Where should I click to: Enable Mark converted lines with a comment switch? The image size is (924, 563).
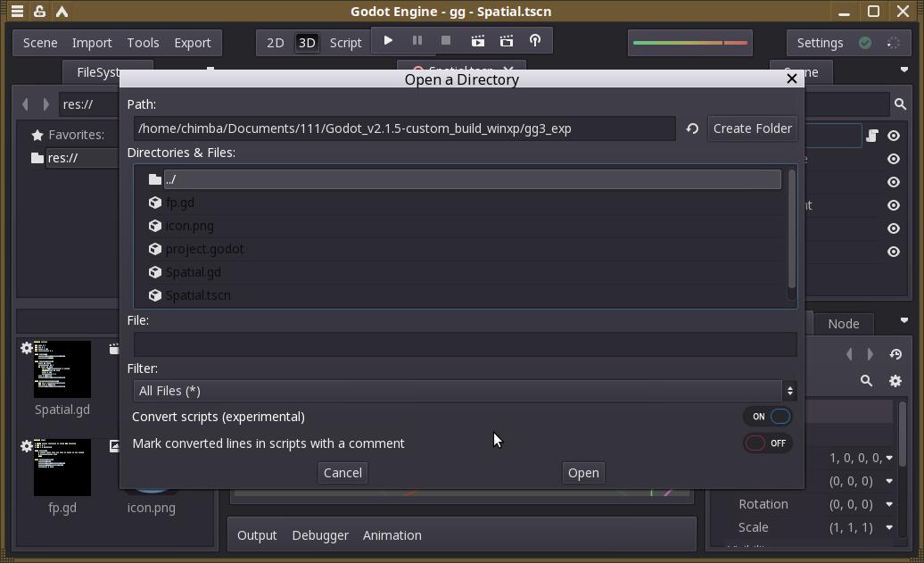(x=768, y=443)
